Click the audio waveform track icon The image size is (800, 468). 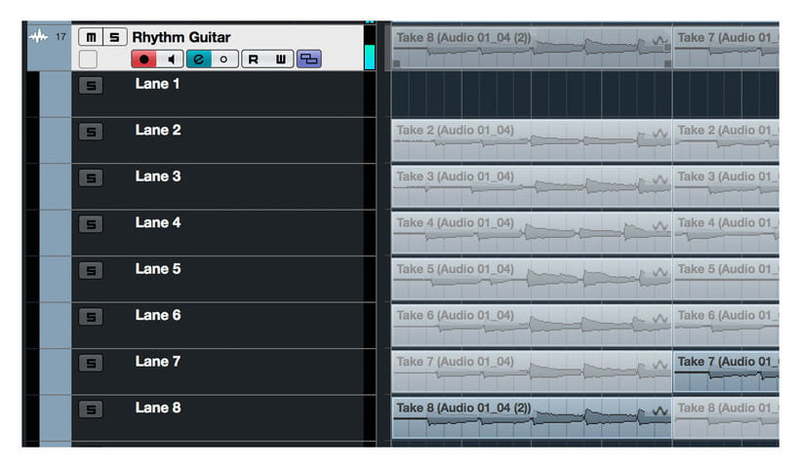click(38, 37)
